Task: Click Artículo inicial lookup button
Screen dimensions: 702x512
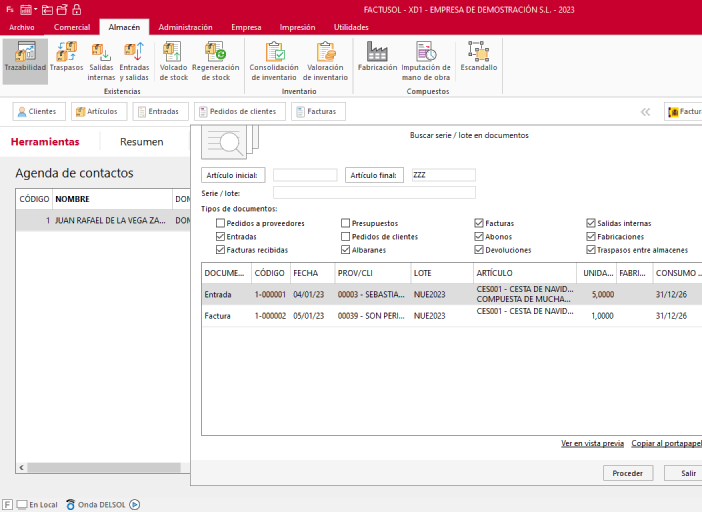Action: pyautogui.click(x=233, y=175)
